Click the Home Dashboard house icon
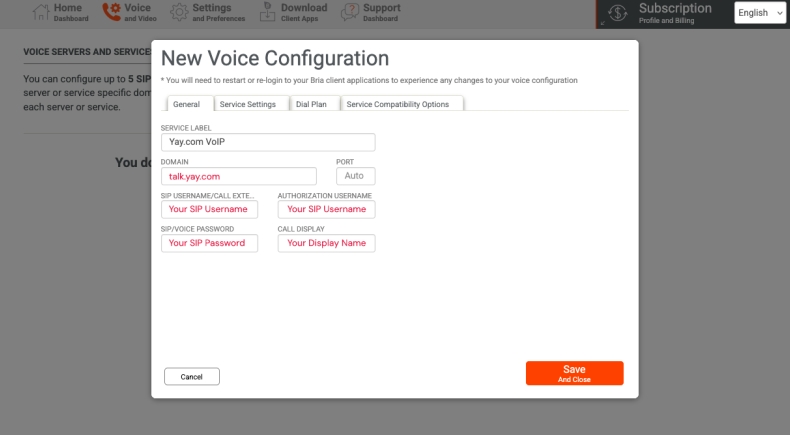Screen dimensions: 790x435 pos(41,12)
